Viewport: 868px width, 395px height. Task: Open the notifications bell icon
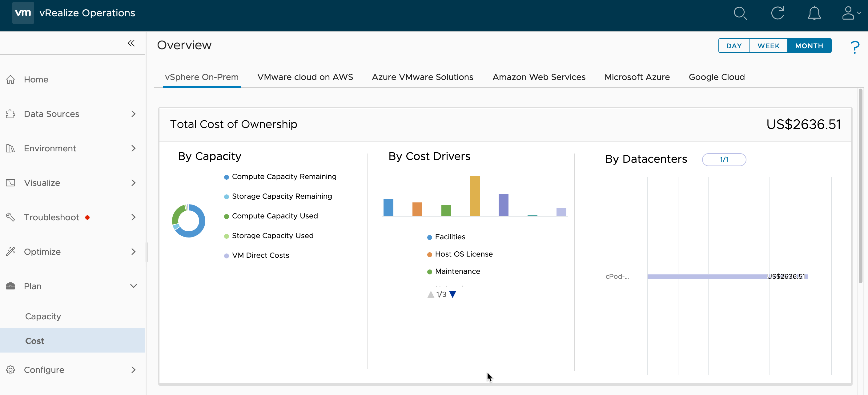[814, 14]
